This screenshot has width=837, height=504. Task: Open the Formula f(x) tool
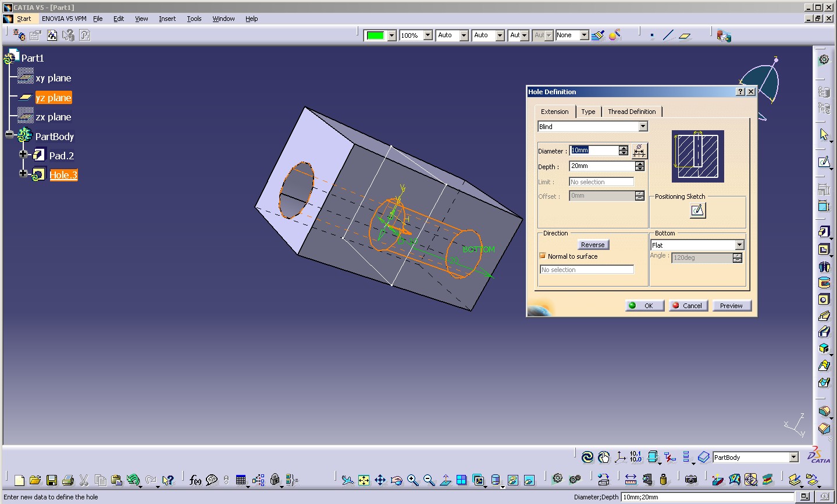tap(195, 480)
